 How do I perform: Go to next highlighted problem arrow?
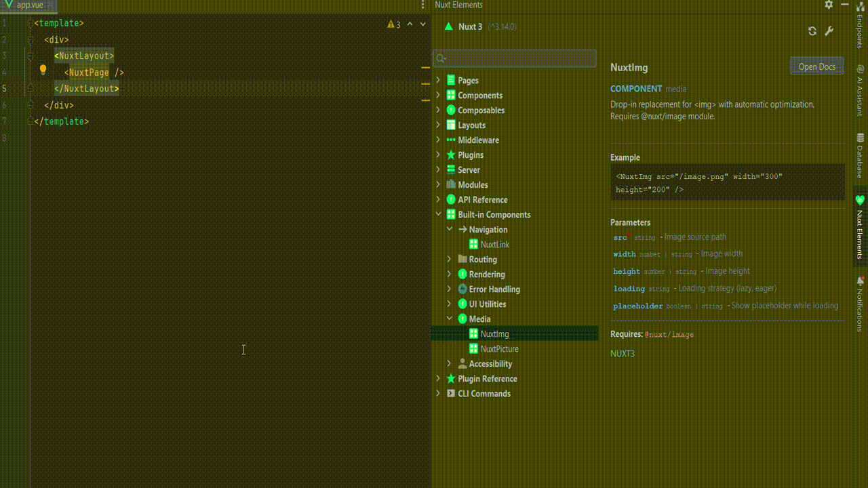(x=423, y=24)
